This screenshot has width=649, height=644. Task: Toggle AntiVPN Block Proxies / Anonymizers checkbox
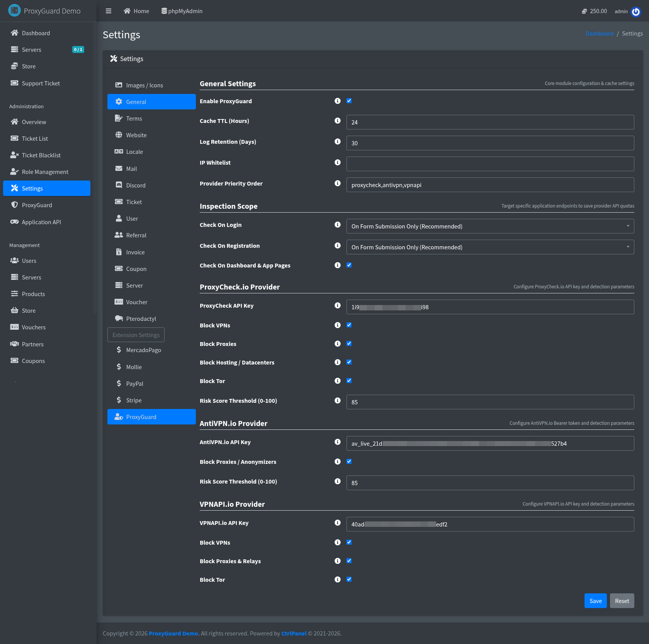point(349,462)
